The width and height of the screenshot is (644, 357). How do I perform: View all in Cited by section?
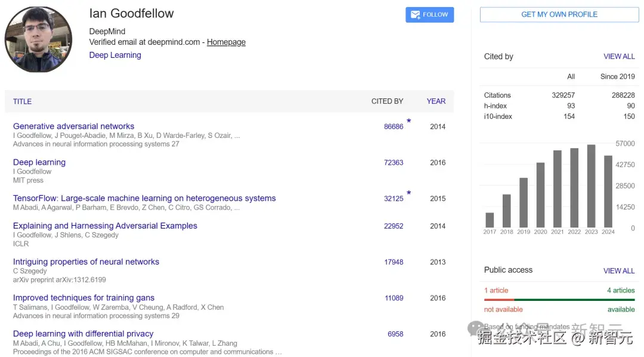(x=619, y=57)
